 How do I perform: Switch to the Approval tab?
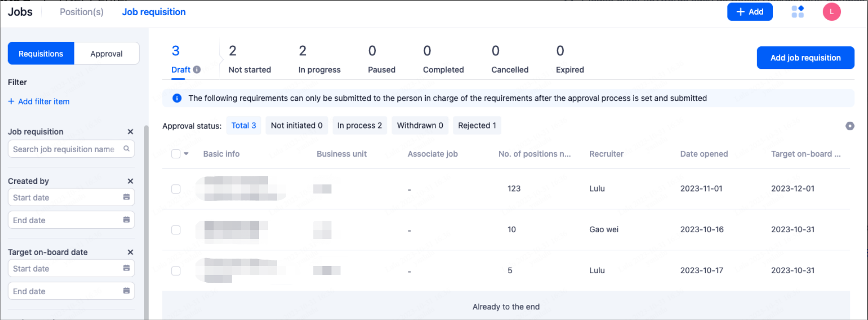click(x=106, y=54)
